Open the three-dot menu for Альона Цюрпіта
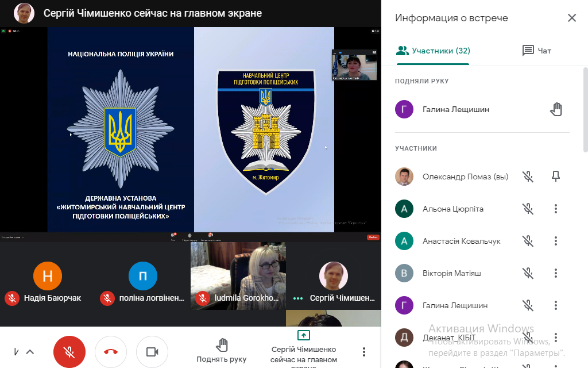 tap(556, 209)
